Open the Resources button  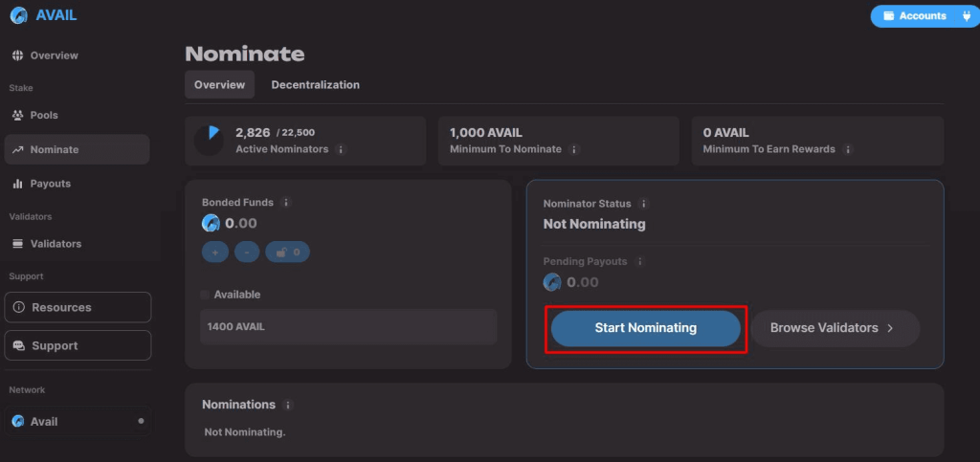click(x=78, y=307)
